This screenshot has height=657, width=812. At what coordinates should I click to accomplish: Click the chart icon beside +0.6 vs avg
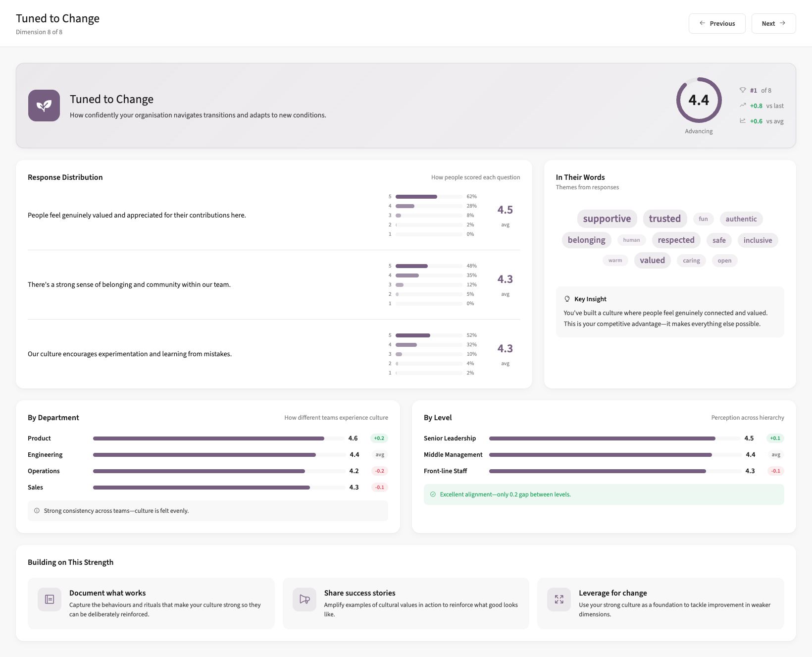point(743,121)
